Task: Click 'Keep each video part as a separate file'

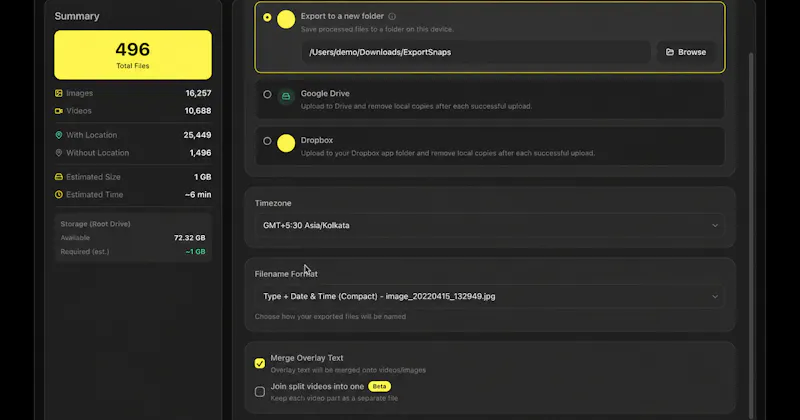Action: coord(334,398)
